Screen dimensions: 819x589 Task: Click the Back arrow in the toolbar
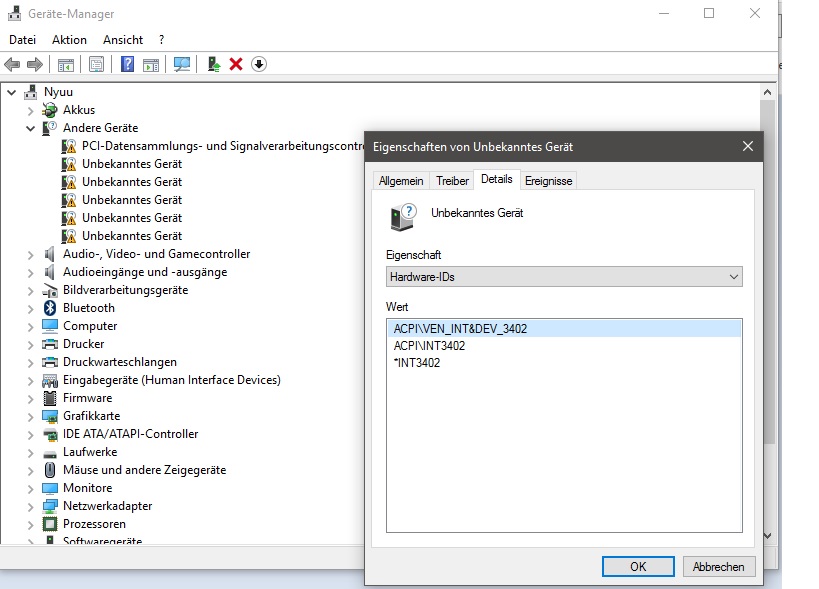pos(12,64)
